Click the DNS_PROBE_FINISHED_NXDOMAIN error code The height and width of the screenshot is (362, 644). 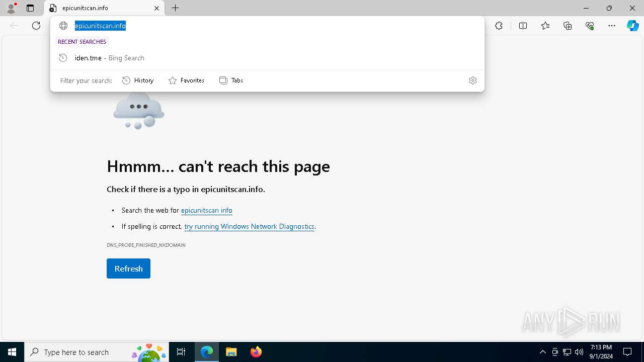click(x=146, y=245)
